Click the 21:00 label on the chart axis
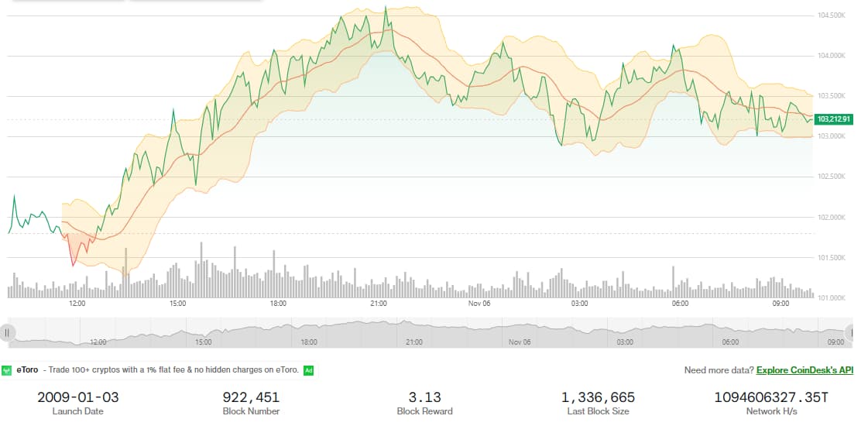This screenshot has width=868, height=426. (x=379, y=304)
